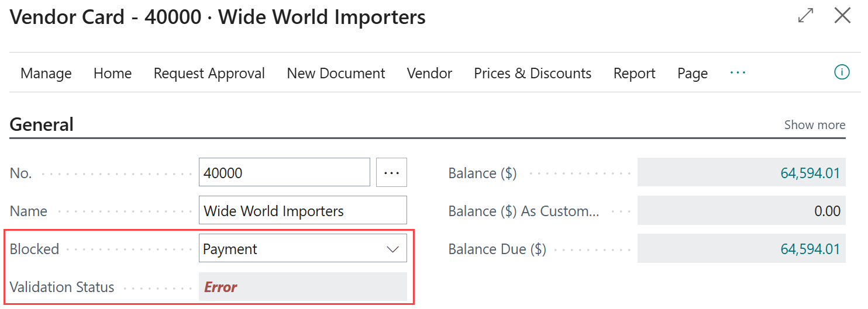Click the information icon in the action bar

pyautogui.click(x=841, y=72)
